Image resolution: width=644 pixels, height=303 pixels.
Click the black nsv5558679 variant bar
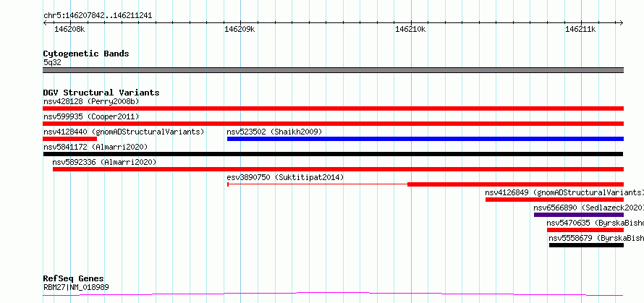pyautogui.click(x=587, y=245)
